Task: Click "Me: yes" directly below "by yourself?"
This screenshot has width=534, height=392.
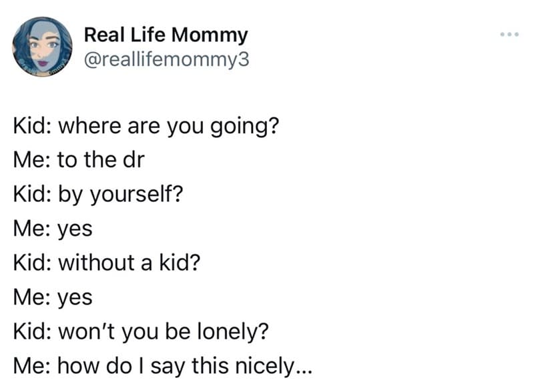Action: pos(53,229)
